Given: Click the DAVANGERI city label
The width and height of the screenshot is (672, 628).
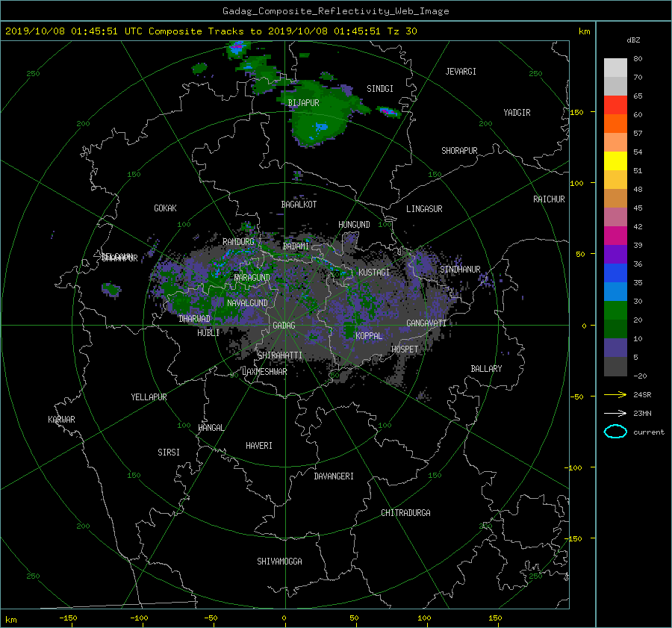Looking at the screenshot, I should 334,476.
